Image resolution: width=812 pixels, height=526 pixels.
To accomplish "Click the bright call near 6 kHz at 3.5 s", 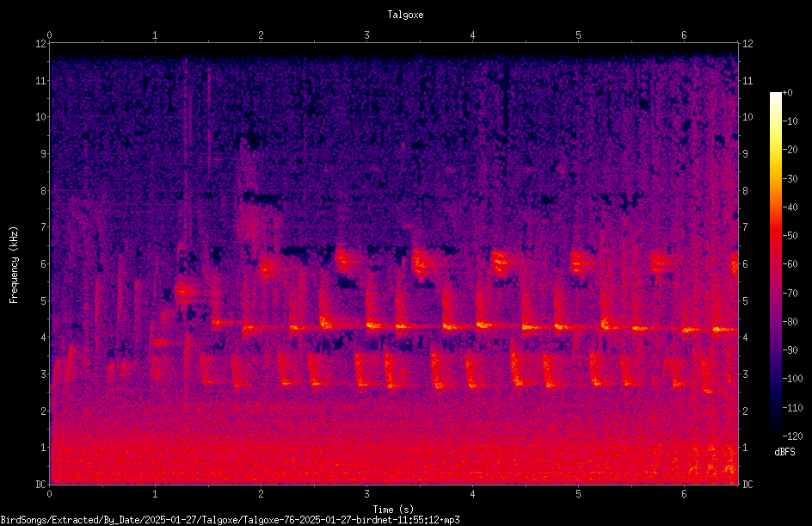I will coord(425,262).
